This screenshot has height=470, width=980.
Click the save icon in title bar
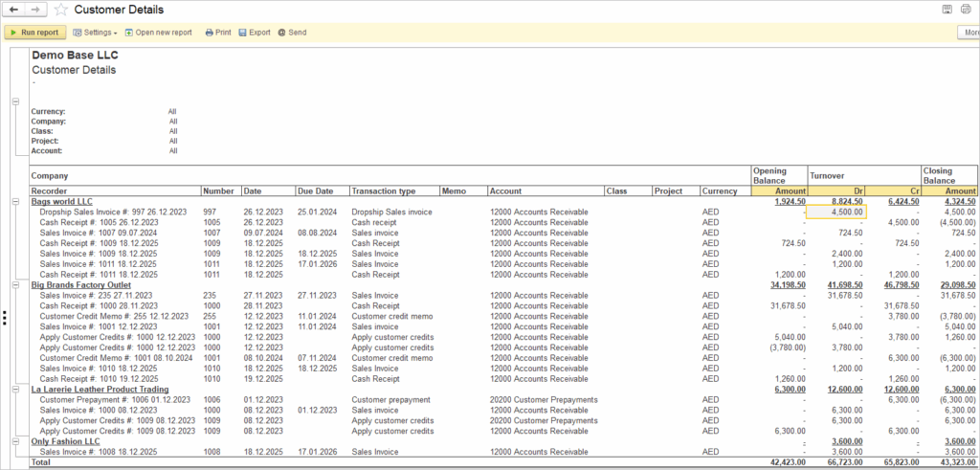click(x=947, y=10)
